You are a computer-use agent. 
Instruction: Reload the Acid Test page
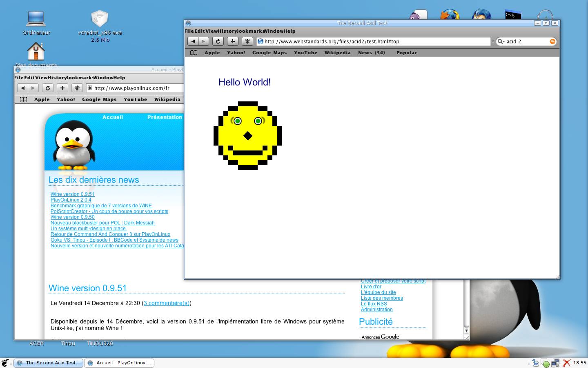218,41
